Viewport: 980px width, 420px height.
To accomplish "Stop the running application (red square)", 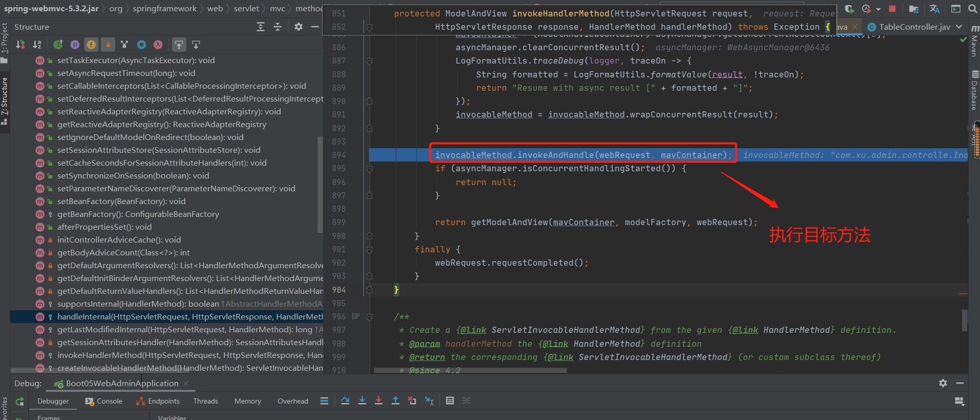I will click(x=892, y=9).
